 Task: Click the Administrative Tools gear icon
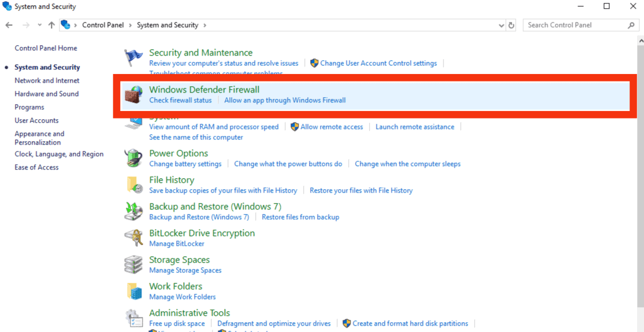click(x=133, y=318)
